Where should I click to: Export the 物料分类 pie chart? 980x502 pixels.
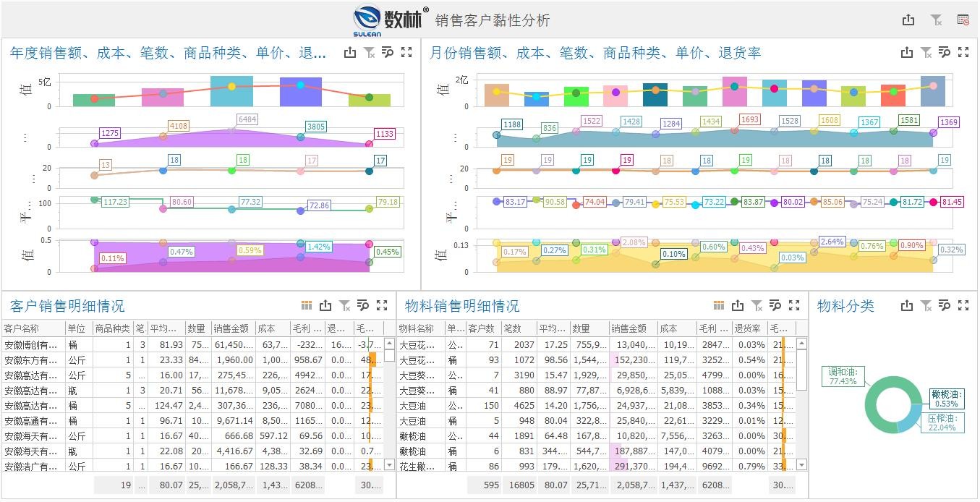(907, 305)
